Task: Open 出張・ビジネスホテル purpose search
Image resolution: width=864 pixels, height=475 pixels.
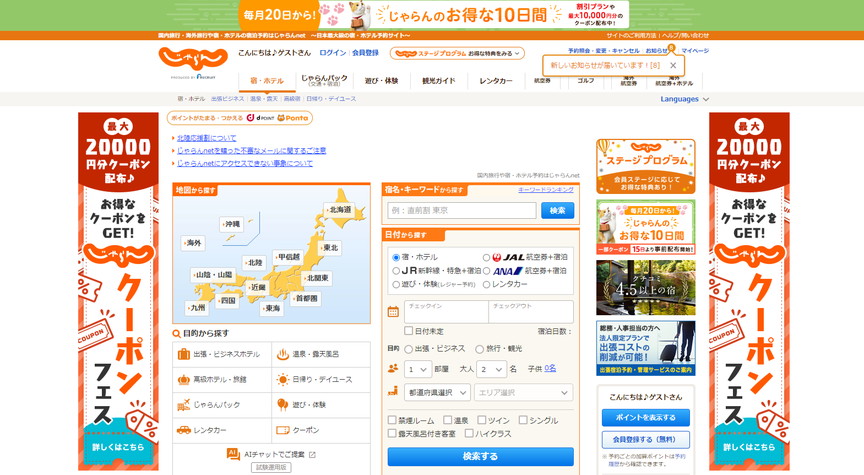Action: 222,354
